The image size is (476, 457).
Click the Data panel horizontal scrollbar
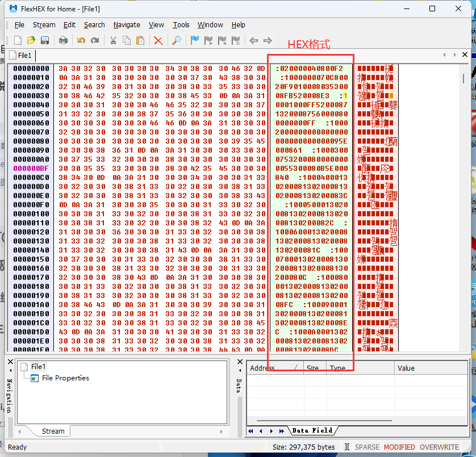[324, 421]
